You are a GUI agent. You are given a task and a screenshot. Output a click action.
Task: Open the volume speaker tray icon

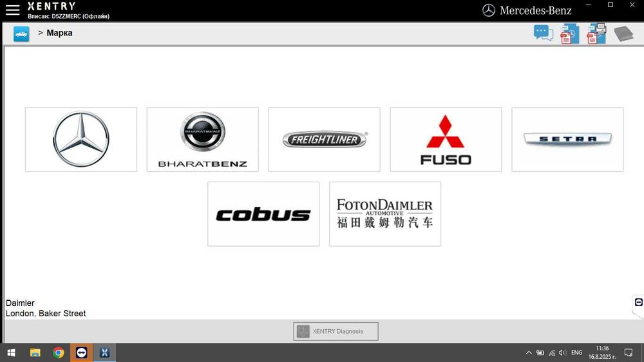[x=562, y=352]
